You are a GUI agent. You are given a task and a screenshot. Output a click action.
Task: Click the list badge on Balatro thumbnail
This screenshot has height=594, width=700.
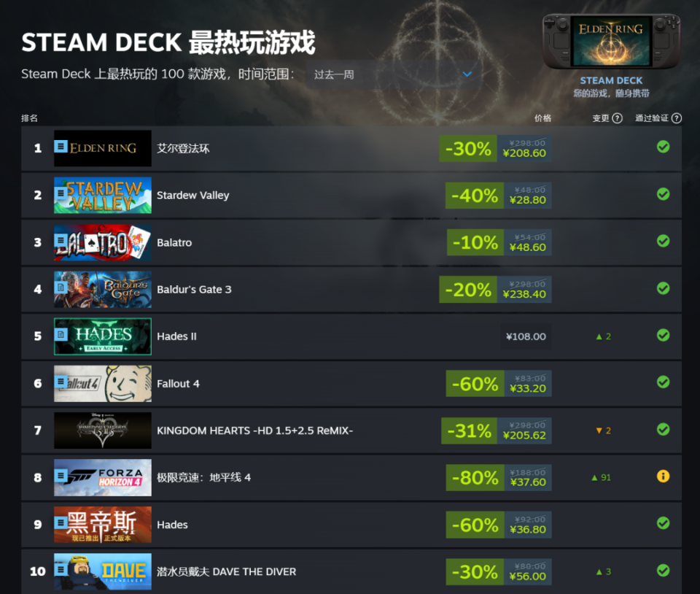point(61,240)
